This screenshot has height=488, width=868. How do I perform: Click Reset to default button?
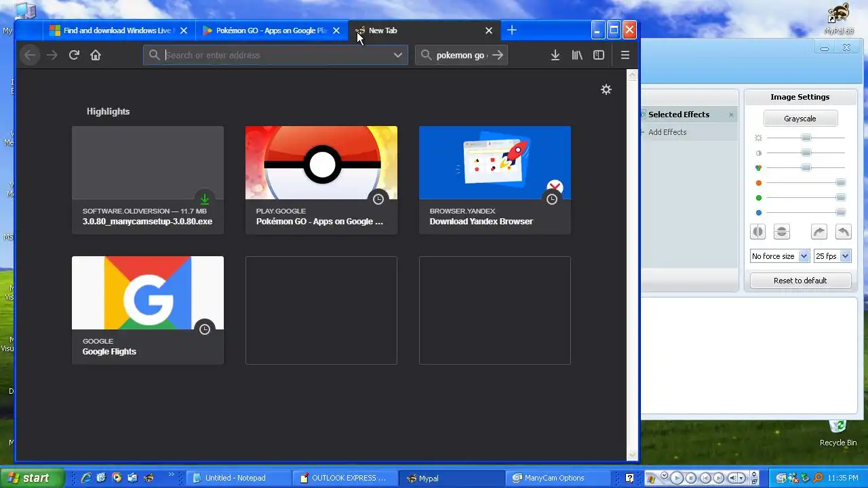(800, 281)
